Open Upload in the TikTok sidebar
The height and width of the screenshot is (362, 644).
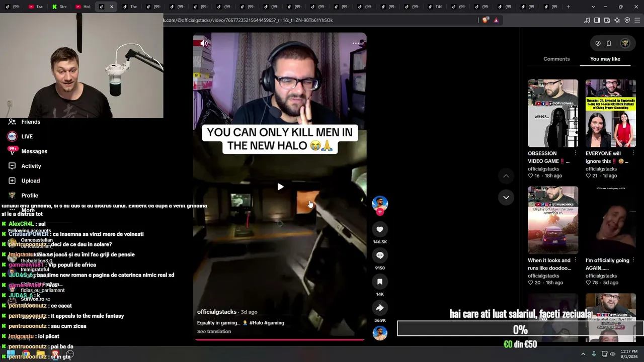24,180
